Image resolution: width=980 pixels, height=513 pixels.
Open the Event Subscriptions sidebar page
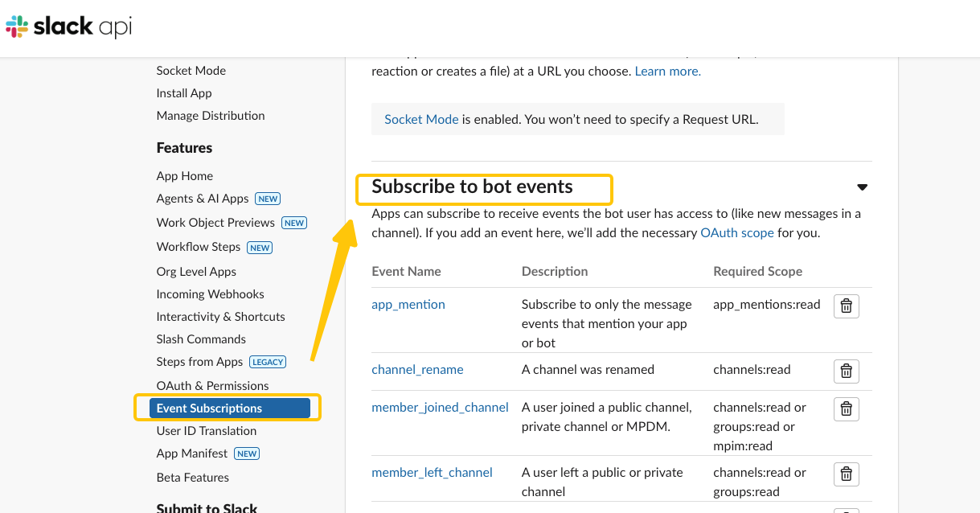point(209,408)
